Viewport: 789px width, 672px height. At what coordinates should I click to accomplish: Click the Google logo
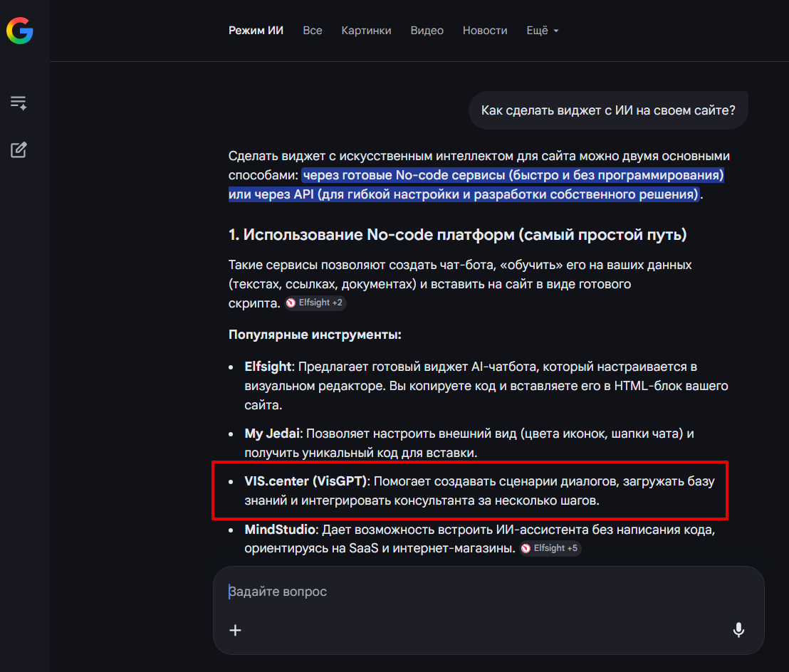click(19, 31)
